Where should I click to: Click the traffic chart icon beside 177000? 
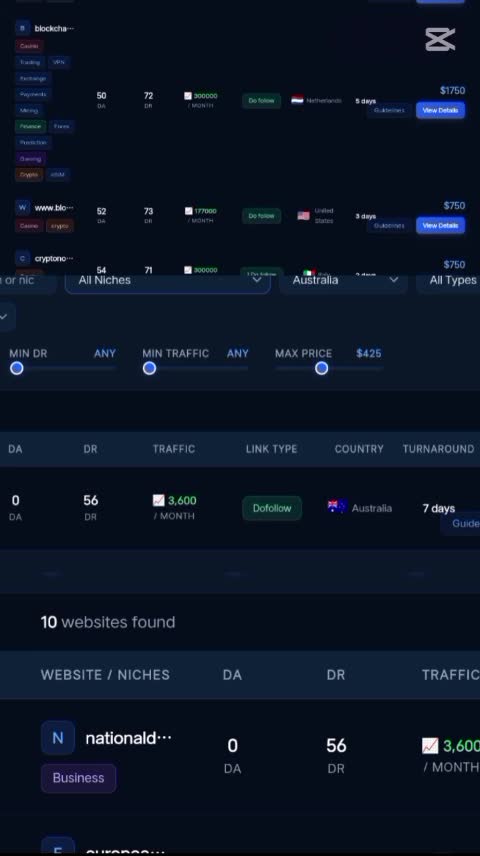coord(188,211)
